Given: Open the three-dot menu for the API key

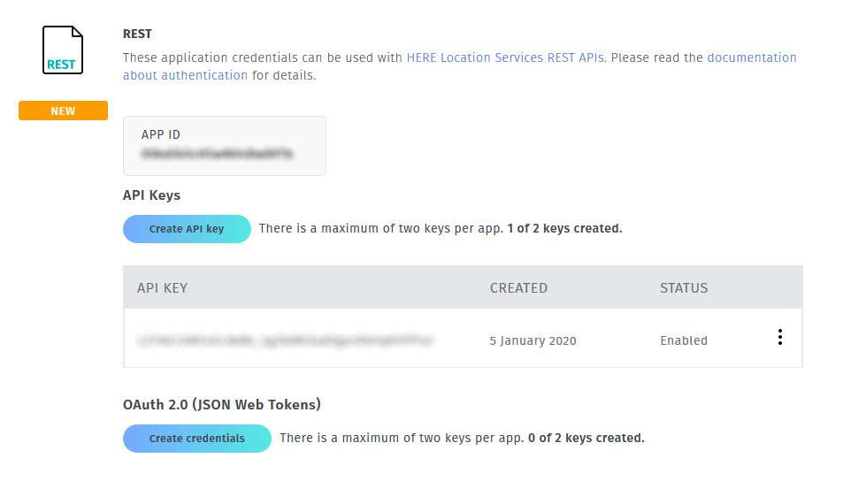Looking at the screenshot, I should 779,337.
